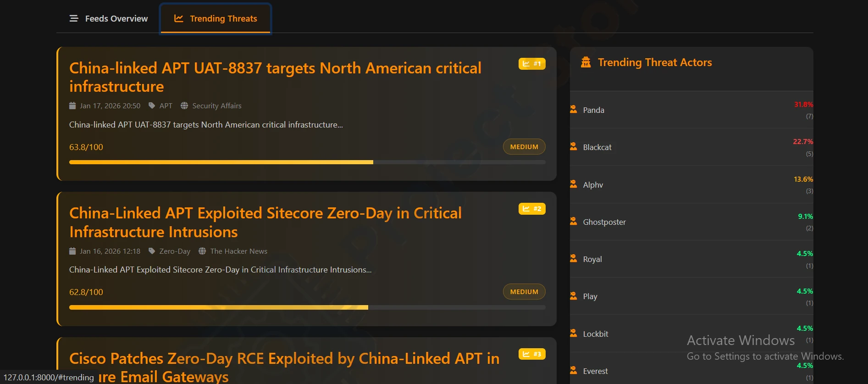
Task: Open the China-linked APT UAT-8837 article title
Action: [x=275, y=77]
